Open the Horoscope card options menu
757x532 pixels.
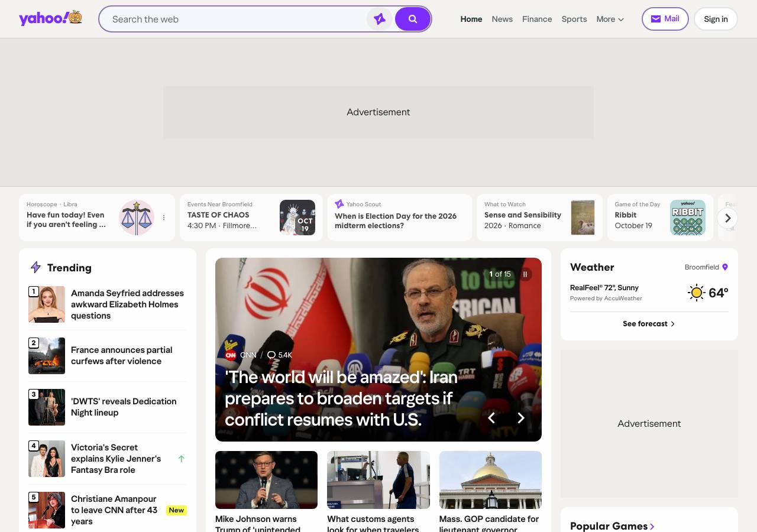(x=164, y=218)
